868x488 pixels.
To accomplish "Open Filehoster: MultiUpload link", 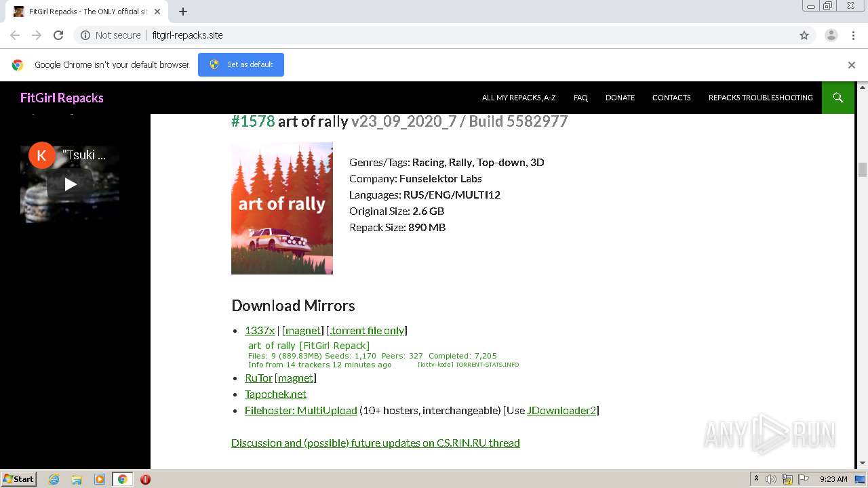I will point(300,410).
